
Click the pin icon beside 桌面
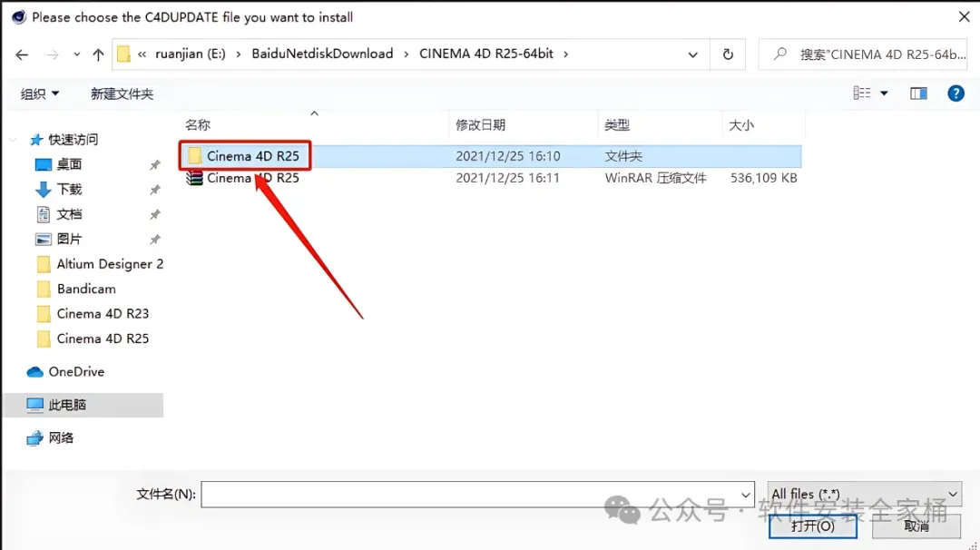pyautogui.click(x=155, y=165)
